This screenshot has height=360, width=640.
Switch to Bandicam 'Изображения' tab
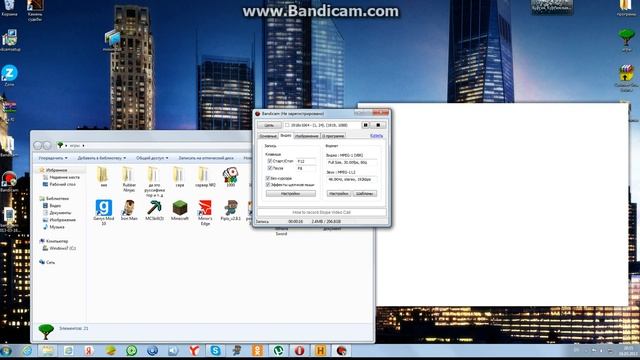click(307, 136)
